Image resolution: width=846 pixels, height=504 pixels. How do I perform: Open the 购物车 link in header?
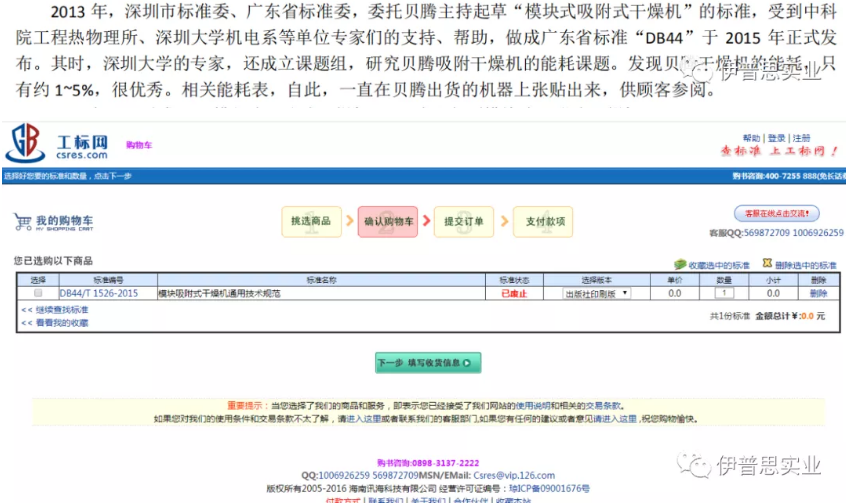tap(139, 145)
